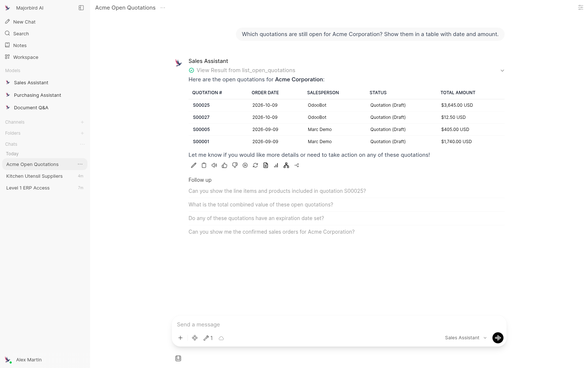588x368 pixels.
Task: Ask follow-up about line items in S00025
Action: 347,191
